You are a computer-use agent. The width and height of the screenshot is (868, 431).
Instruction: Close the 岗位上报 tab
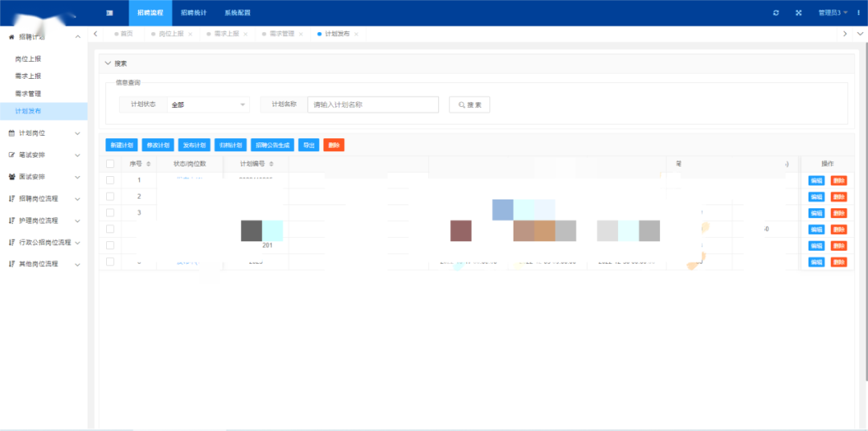tap(190, 34)
